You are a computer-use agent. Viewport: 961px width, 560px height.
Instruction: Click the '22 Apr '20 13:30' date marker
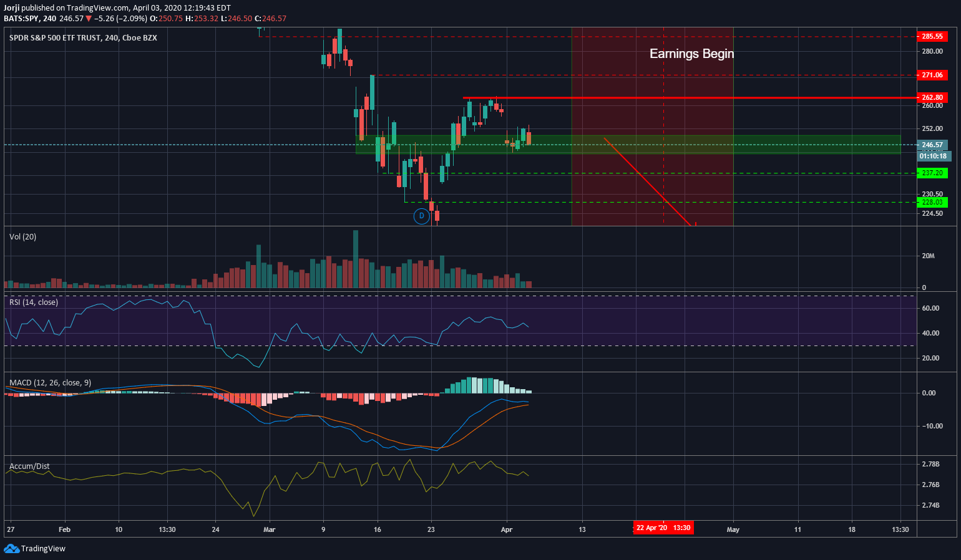[663, 528]
